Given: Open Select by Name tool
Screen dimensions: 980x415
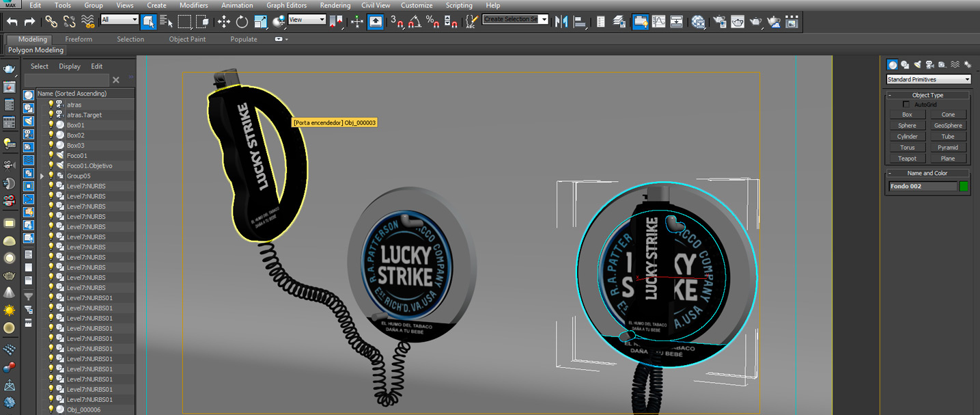Looking at the screenshot, I should 166,22.
